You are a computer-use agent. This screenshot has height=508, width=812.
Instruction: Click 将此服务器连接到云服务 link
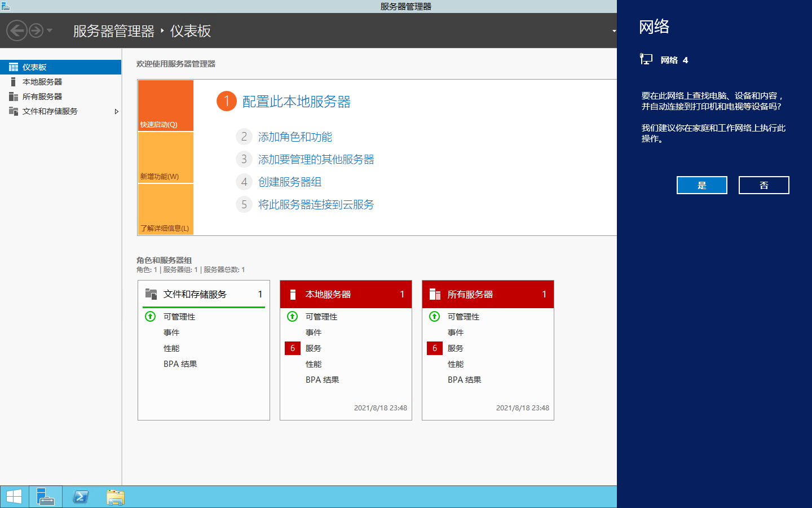(x=316, y=205)
